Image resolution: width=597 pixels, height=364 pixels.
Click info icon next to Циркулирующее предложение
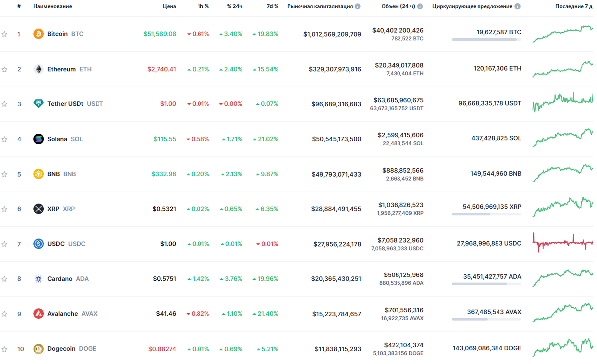point(518,6)
